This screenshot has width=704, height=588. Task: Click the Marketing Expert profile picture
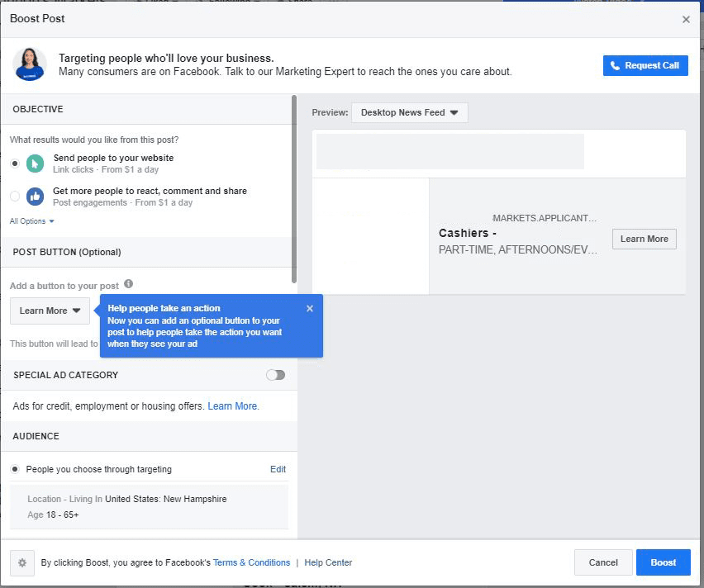(31, 65)
